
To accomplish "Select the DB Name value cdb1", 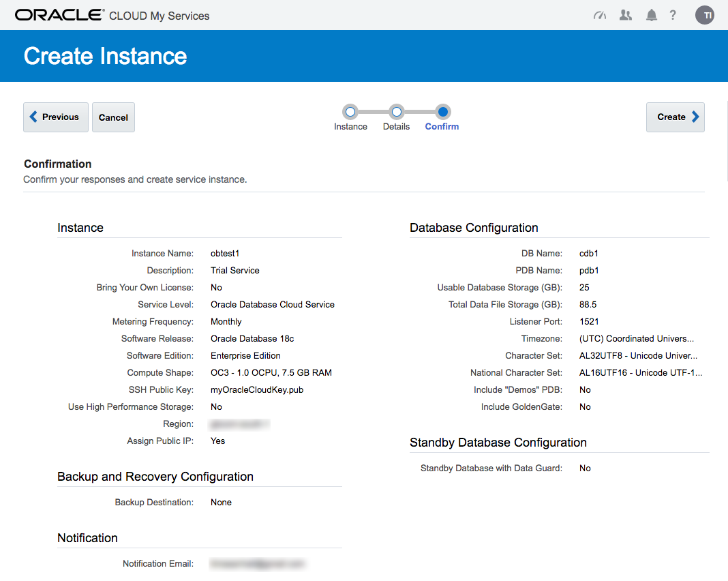I will coord(589,254).
